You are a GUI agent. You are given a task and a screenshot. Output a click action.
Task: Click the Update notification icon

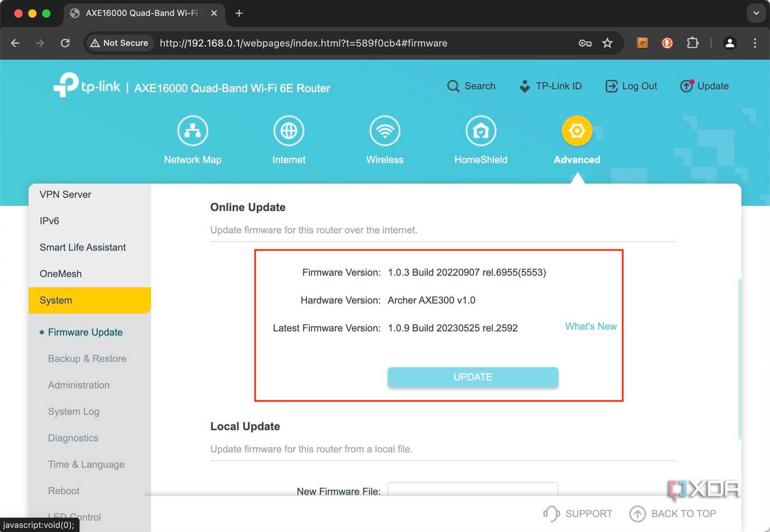(x=686, y=86)
